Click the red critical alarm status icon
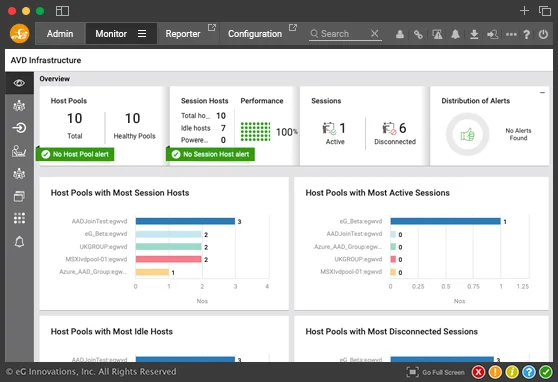 [478, 372]
